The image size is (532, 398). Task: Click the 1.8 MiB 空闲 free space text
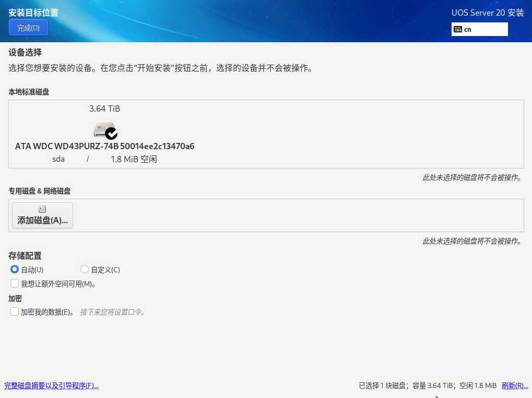134,159
